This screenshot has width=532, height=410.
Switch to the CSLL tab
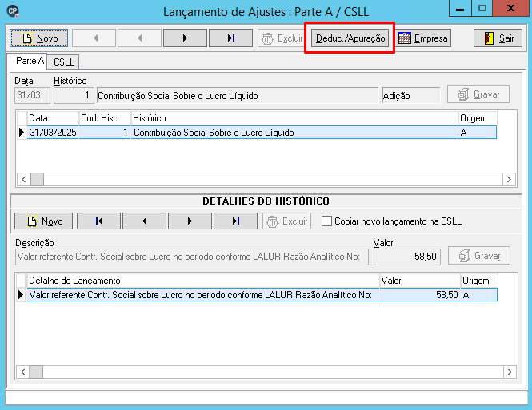(63, 62)
